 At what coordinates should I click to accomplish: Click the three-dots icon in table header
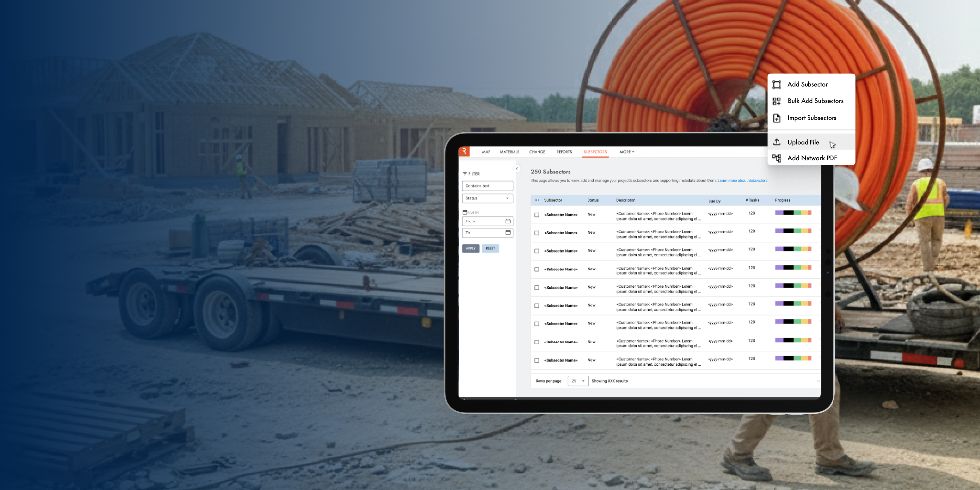pyautogui.click(x=537, y=200)
